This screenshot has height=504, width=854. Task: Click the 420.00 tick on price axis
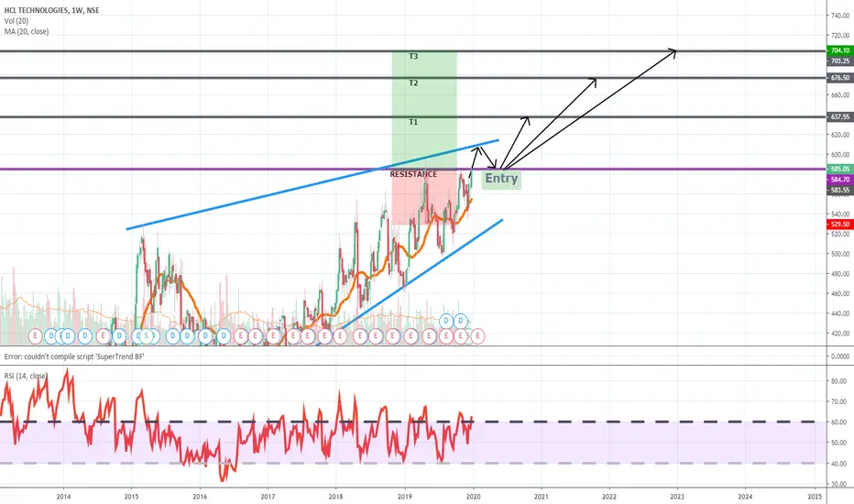840,334
